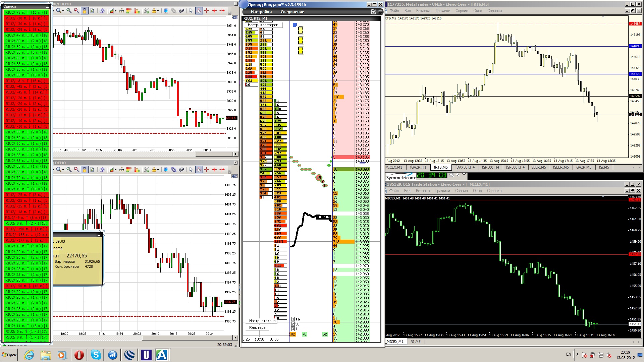Toggle numbered box 1 in cluster panel
The height and width of the screenshot is (362, 644).
click(293, 319)
